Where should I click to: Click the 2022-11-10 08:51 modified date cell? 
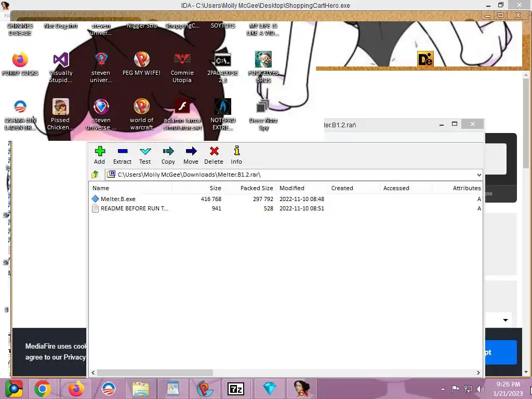click(x=302, y=208)
